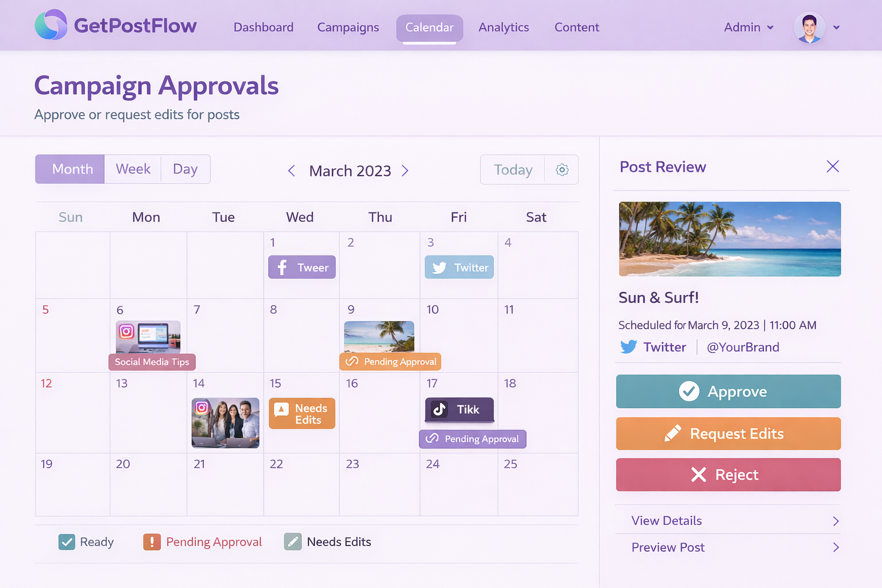Image resolution: width=882 pixels, height=588 pixels.
Task: Switch to Week view
Action: 133,169
